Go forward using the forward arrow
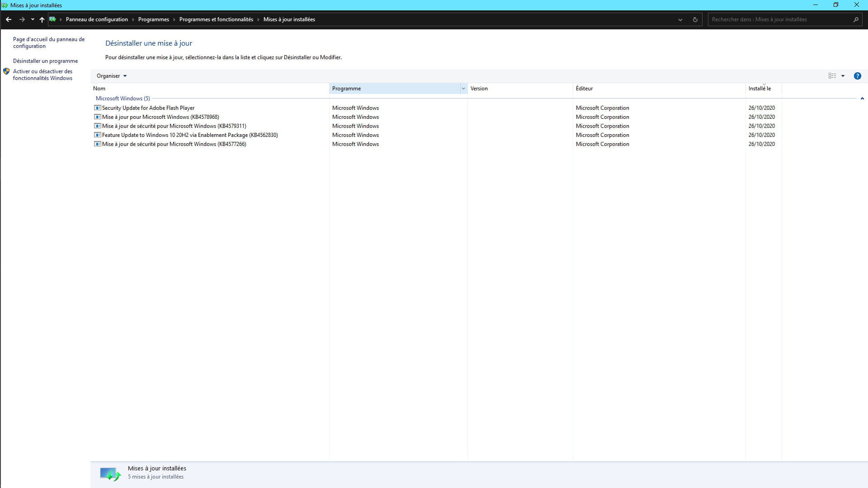The height and width of the screenshot is (488, 868). 22,19
